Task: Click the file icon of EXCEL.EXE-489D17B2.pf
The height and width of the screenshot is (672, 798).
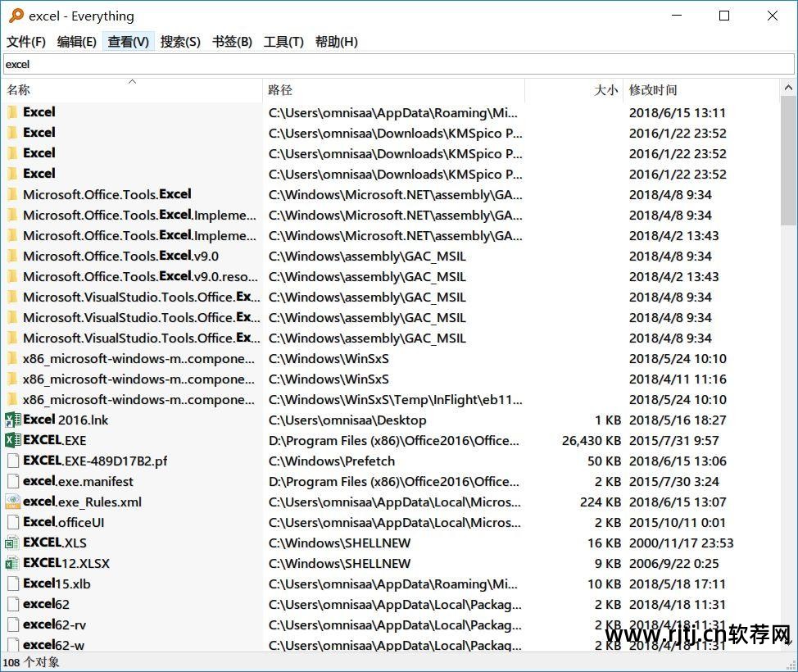Action: [x=13, y=461]
